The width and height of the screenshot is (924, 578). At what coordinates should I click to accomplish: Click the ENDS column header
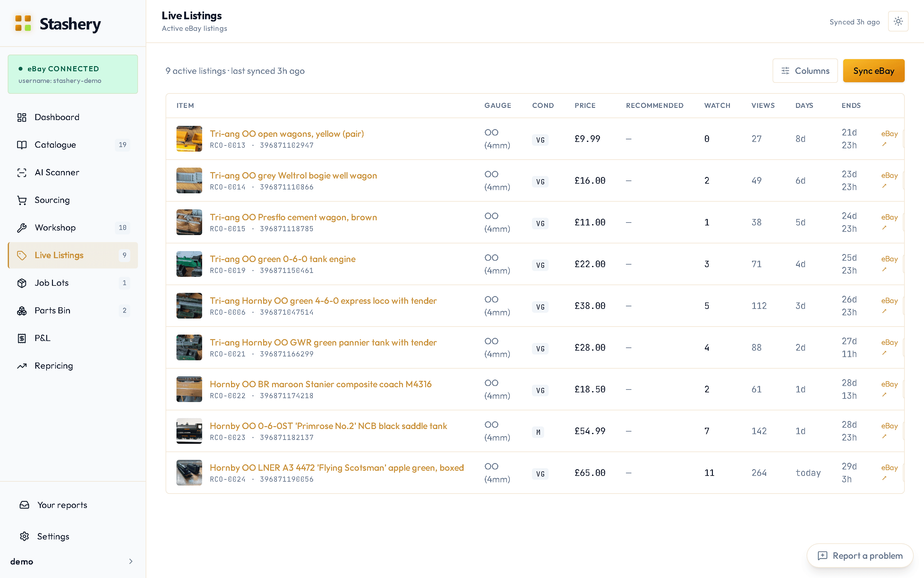click(x=851, y=106)
